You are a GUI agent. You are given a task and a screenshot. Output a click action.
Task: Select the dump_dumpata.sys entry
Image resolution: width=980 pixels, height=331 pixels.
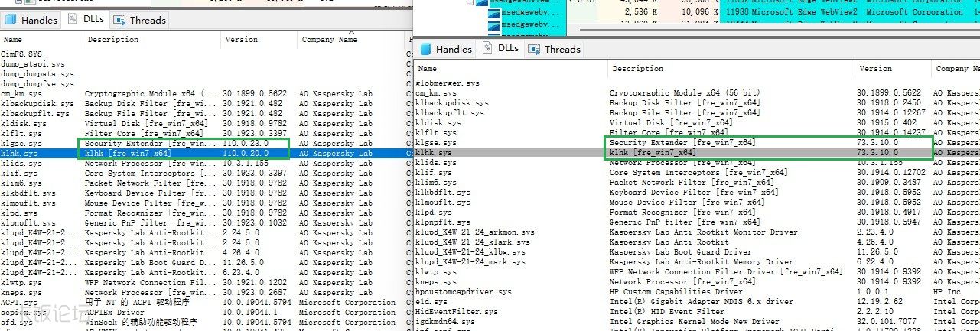[x=38, y=74]
